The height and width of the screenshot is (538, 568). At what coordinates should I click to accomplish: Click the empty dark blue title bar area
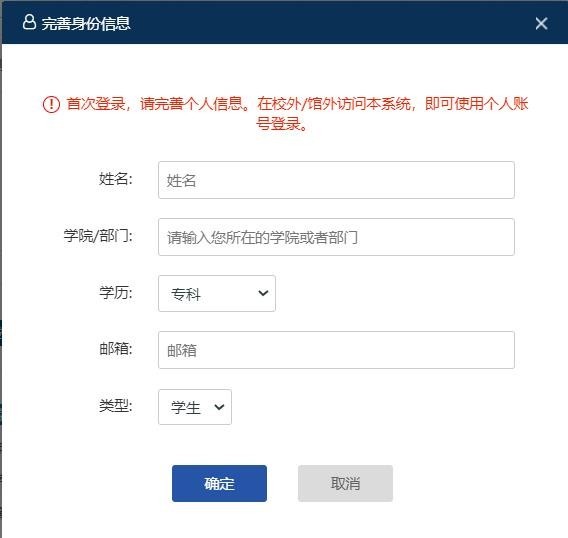(x=326, y=23)
